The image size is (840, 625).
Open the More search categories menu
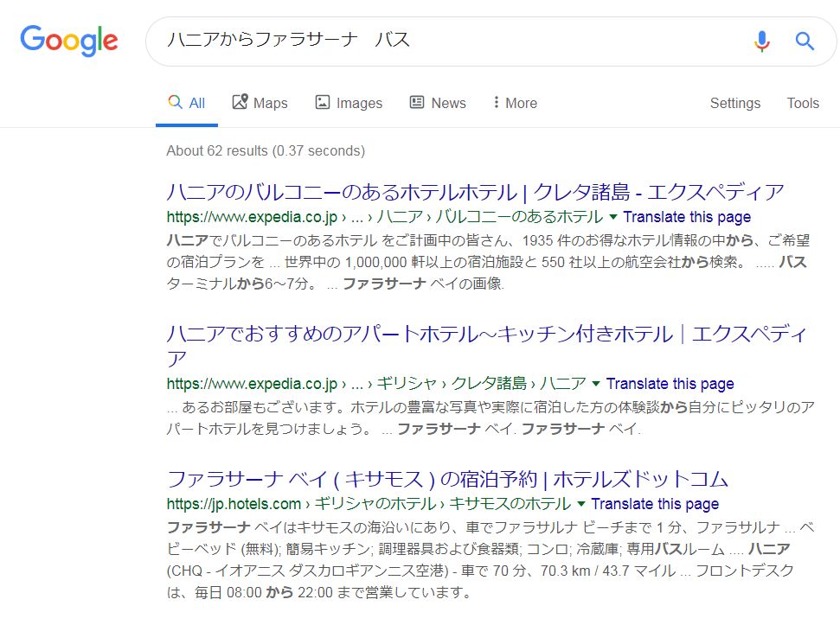click(x=516, y=103)
